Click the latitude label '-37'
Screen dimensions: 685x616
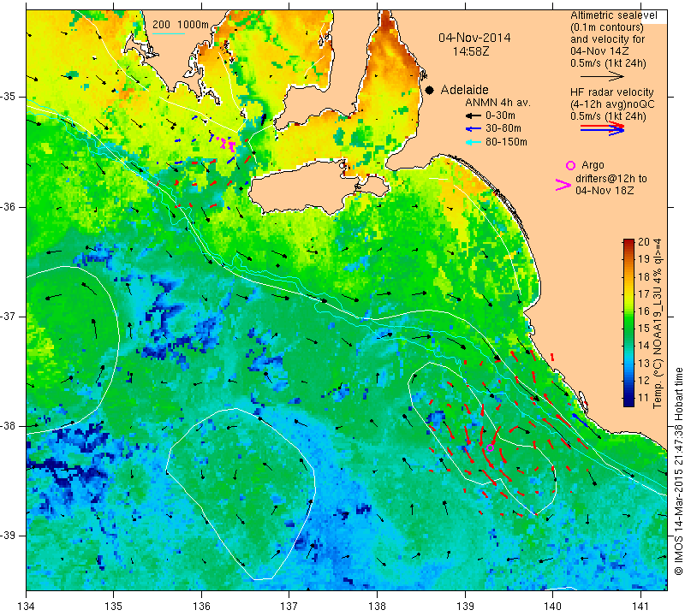9,316
